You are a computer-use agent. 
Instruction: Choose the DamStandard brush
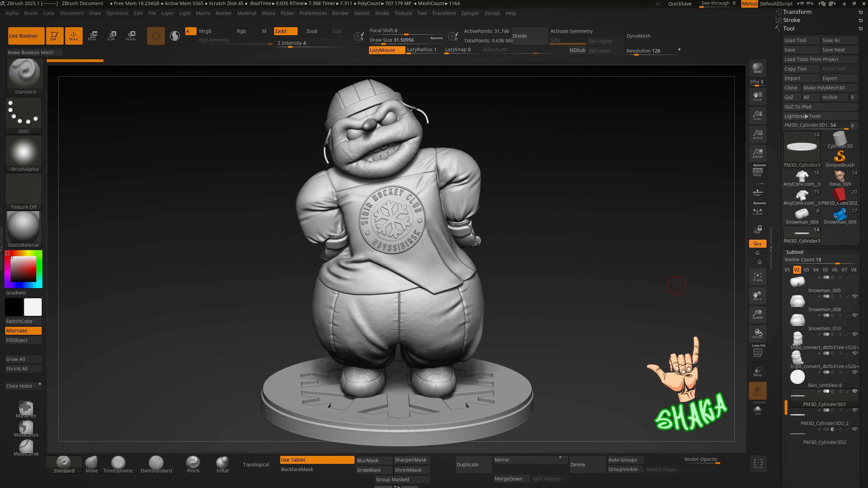(156, 464)
